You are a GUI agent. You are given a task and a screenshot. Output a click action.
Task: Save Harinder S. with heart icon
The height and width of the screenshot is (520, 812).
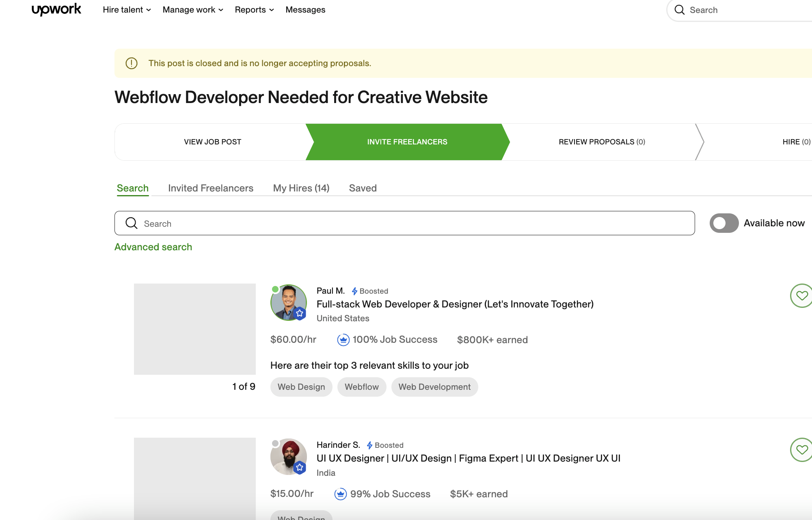[801, 450]
